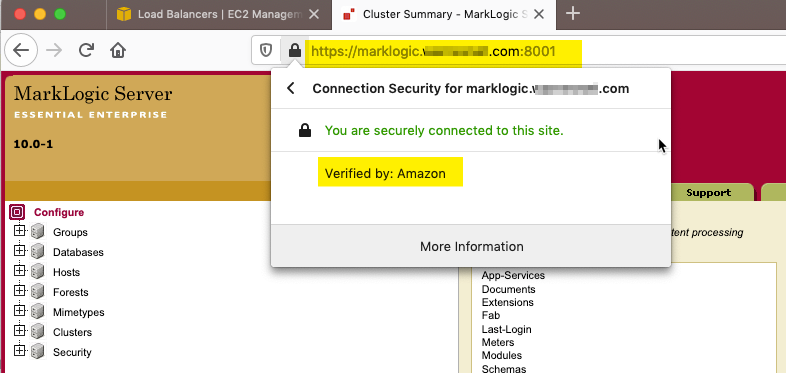Expand the Security tree node
The height and width of the screenshot is (373, 786).
[x=19, y=350]
